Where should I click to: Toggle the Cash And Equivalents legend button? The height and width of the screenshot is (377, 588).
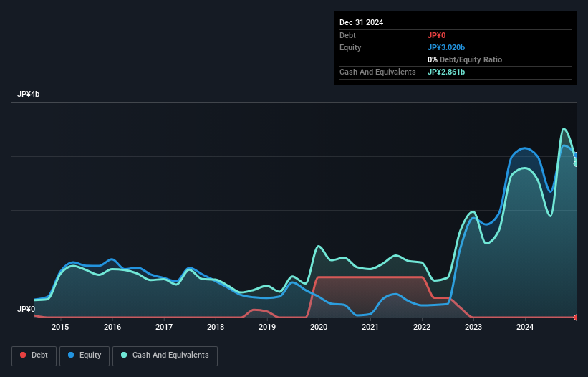[165, 355]
